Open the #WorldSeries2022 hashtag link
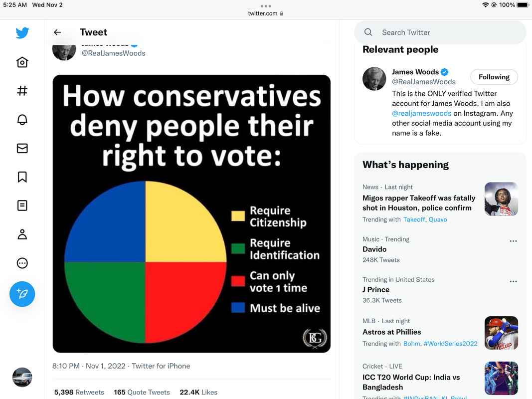This screenshot has height=399, width=532. (x=451, y=344)
